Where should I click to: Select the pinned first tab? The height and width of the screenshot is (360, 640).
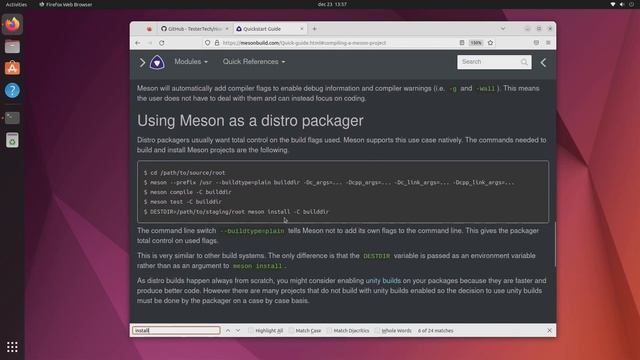click(149, 29)
